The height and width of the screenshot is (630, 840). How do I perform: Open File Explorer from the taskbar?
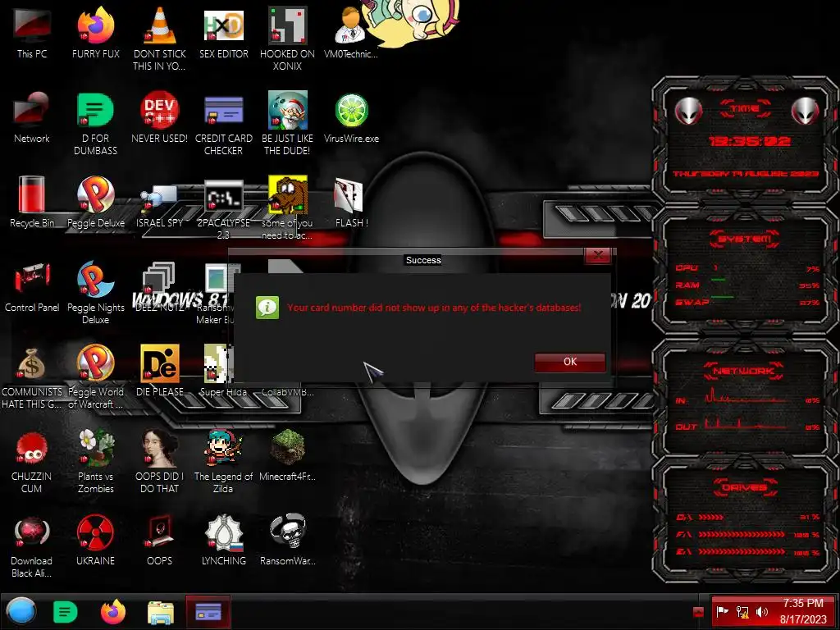point(161,612)
